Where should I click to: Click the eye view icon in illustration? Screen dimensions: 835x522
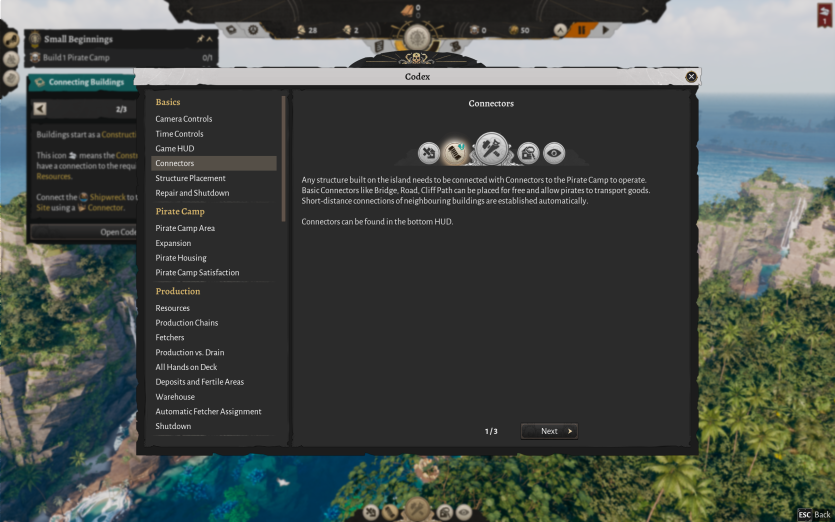pyautogui.click(x=554, y=153)
